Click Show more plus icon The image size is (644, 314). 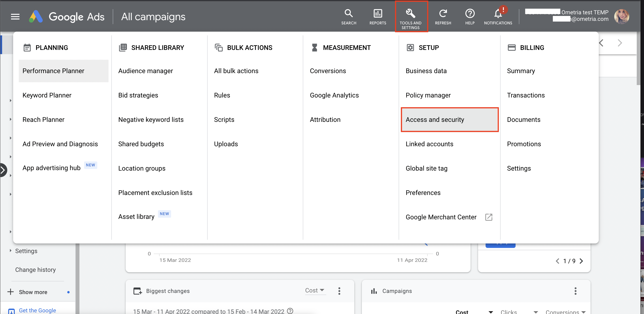pyautogui.click(x=11, y=292)
